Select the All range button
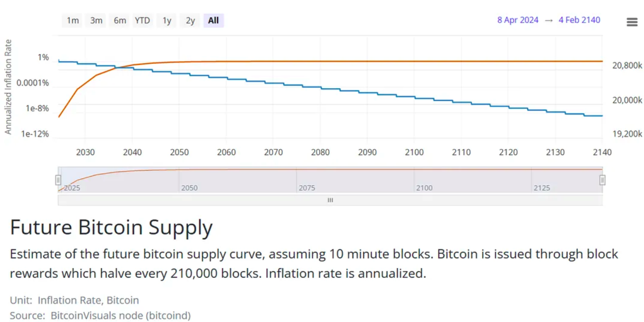644x322 pixels. 213,20
